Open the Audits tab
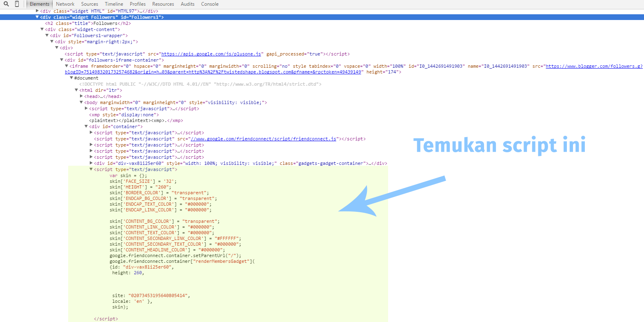This screenshot has width=644, height=322. click(188, 4)
